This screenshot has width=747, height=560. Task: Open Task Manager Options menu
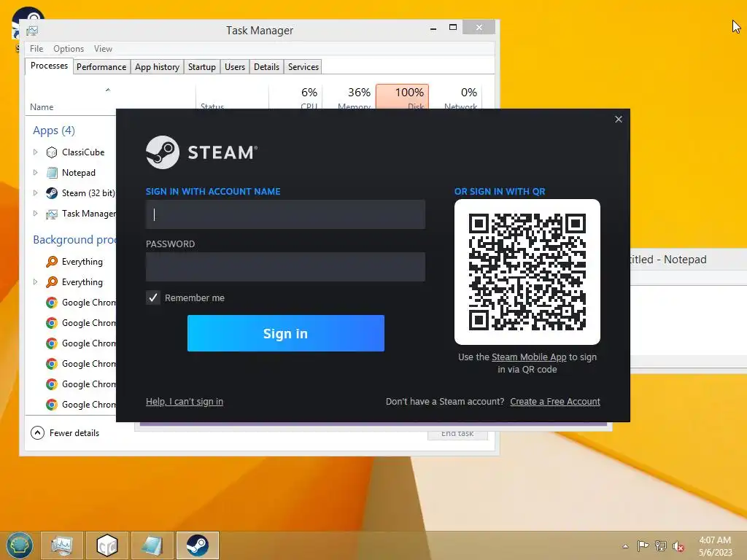(68, 49)
